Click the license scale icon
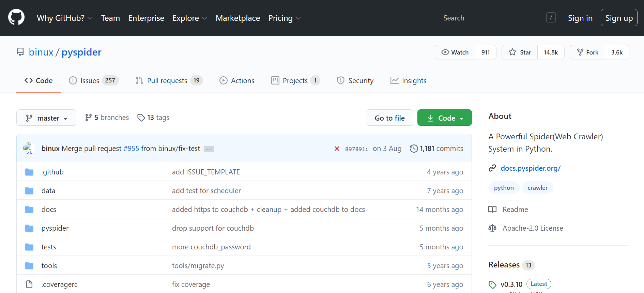644x293 pixels. [492, 228]
